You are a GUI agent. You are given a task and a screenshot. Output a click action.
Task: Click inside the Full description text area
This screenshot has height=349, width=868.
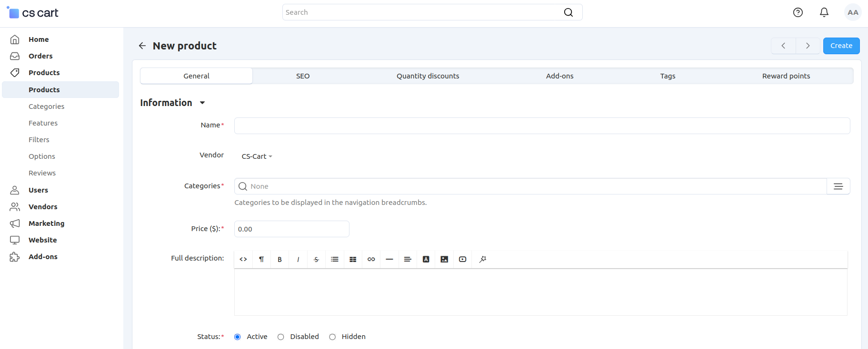[x=540, y=292]
